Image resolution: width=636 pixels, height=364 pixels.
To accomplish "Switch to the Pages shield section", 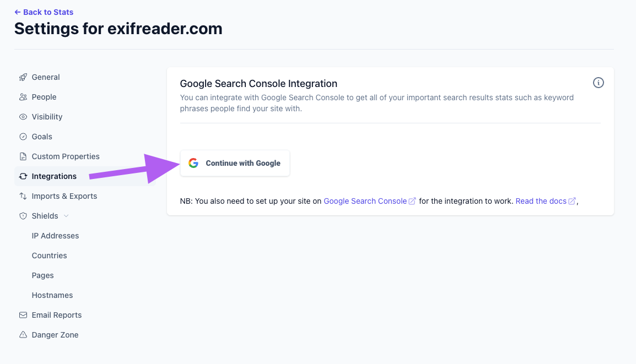I will pos(42,275).
